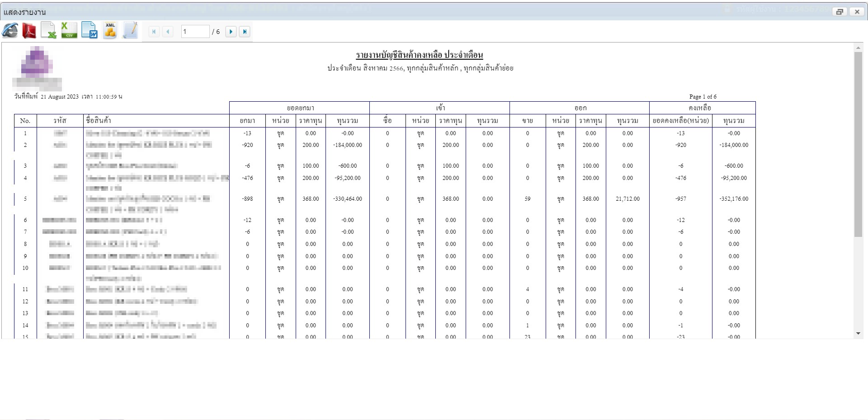The height and width of the screenshot is (420, 868).
Task: Click the underlined report title text
Action: tap(419, 55)
